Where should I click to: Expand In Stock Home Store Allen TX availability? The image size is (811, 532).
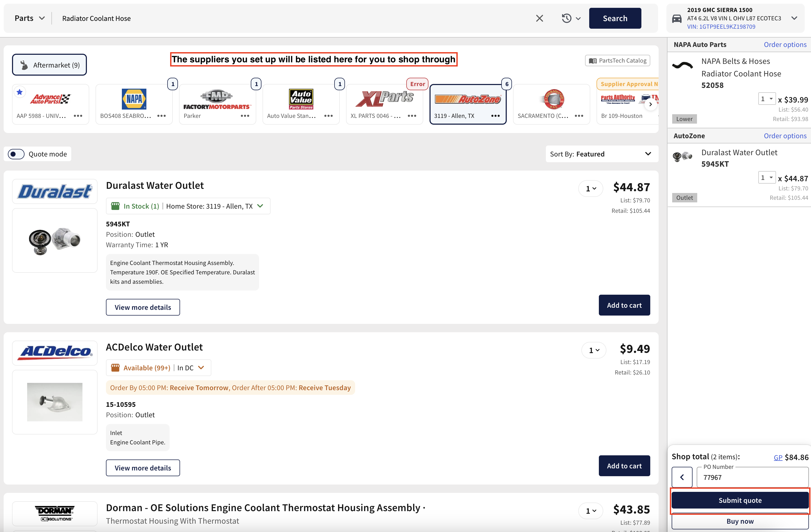188,206
